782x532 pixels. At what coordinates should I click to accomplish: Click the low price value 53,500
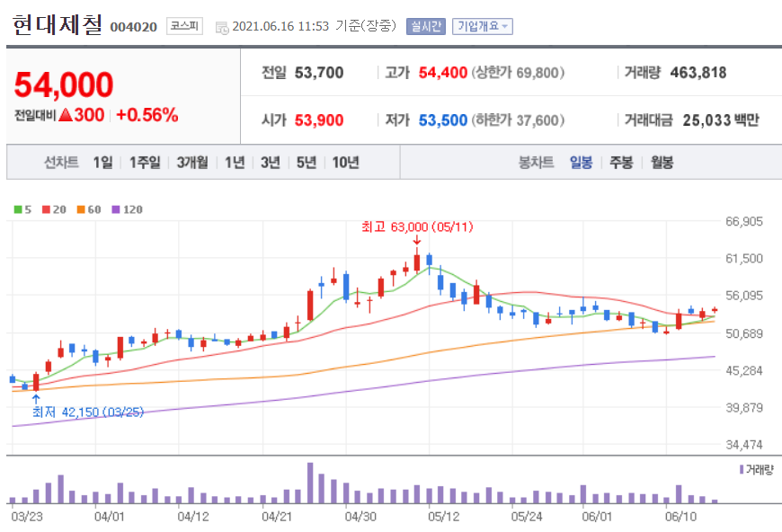443,120
